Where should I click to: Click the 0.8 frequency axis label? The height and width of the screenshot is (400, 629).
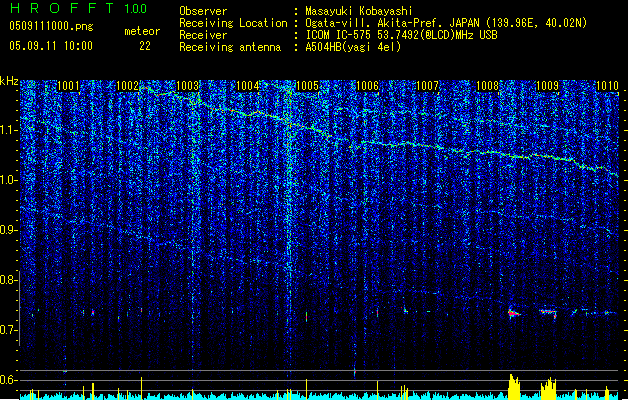(8, 280)
